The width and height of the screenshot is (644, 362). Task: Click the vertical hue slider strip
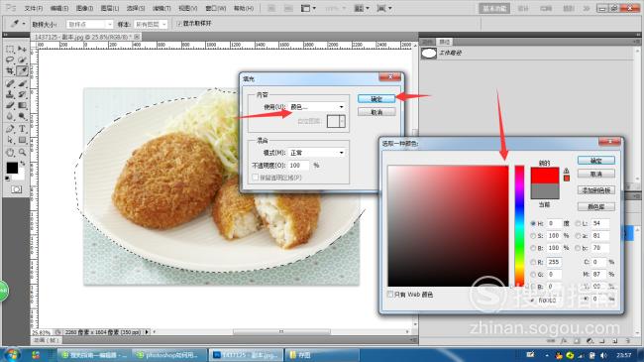click(x=519, y=226)
